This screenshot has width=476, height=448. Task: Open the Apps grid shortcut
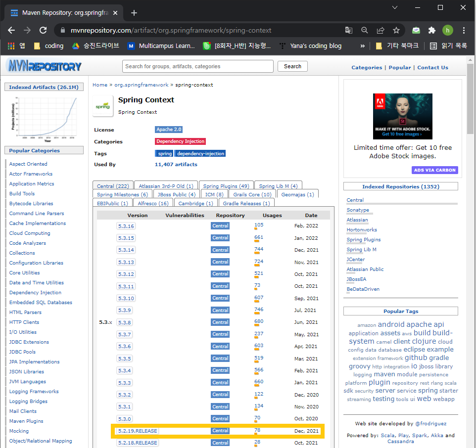[x=16, y=46]
